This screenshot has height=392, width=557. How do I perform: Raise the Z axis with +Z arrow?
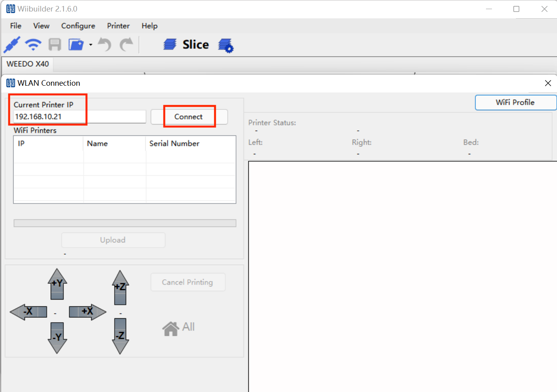(x=120, y=287)
